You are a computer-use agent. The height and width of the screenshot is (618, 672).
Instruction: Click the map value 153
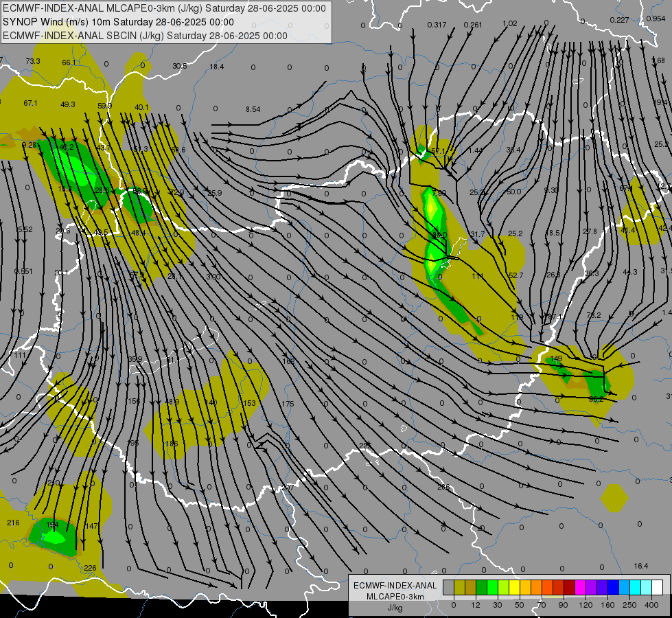[x=249, y=403]
